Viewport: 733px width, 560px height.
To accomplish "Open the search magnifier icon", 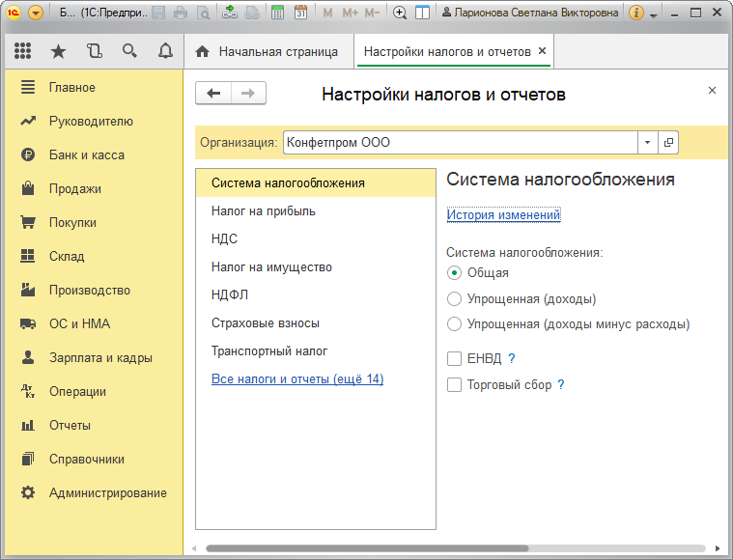I will tap(130, 50).
